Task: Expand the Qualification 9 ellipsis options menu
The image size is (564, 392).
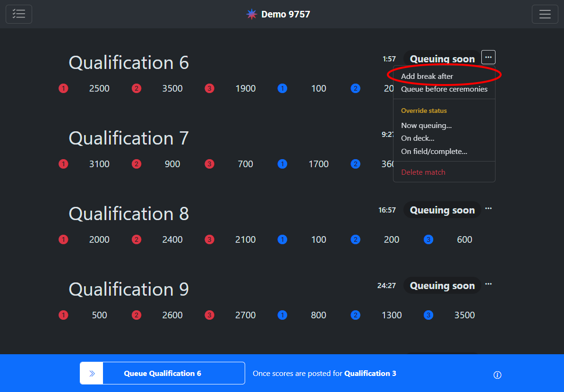Action: pyautogui.click(x=488, y=284)
